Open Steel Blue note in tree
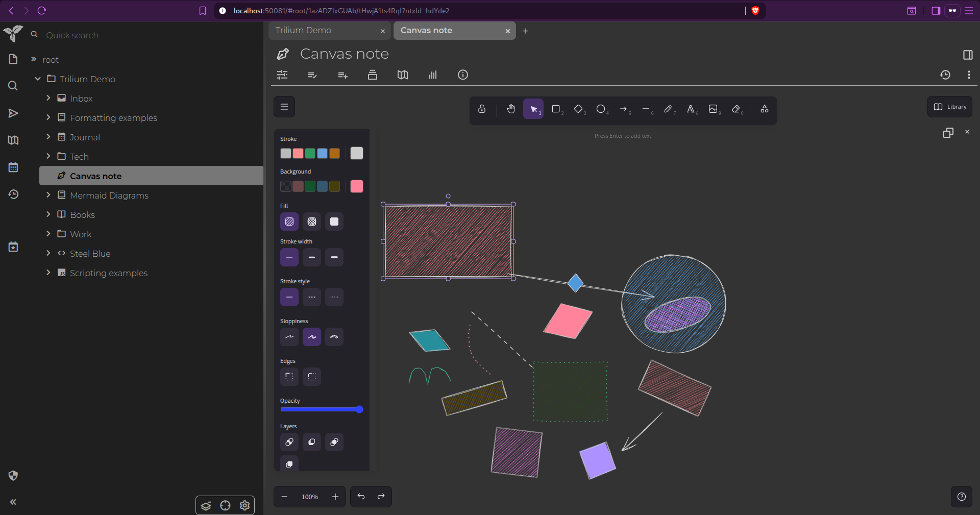 pos(90,254)
